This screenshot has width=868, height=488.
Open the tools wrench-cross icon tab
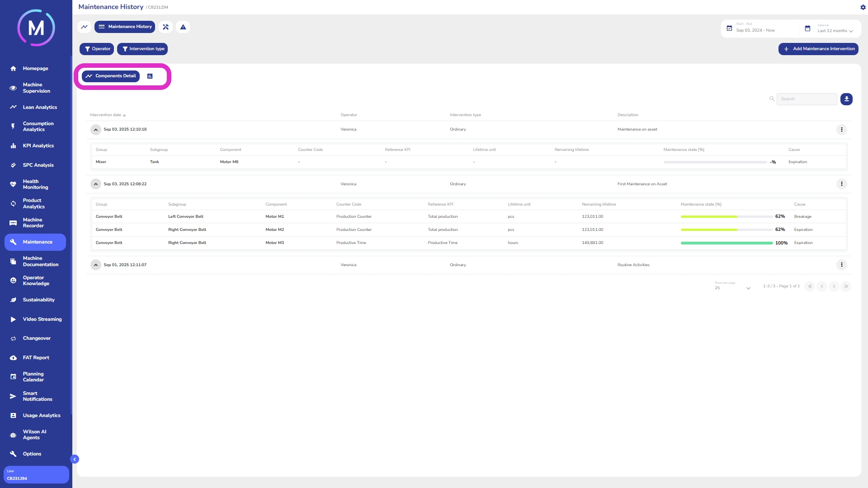click(166, 27)
